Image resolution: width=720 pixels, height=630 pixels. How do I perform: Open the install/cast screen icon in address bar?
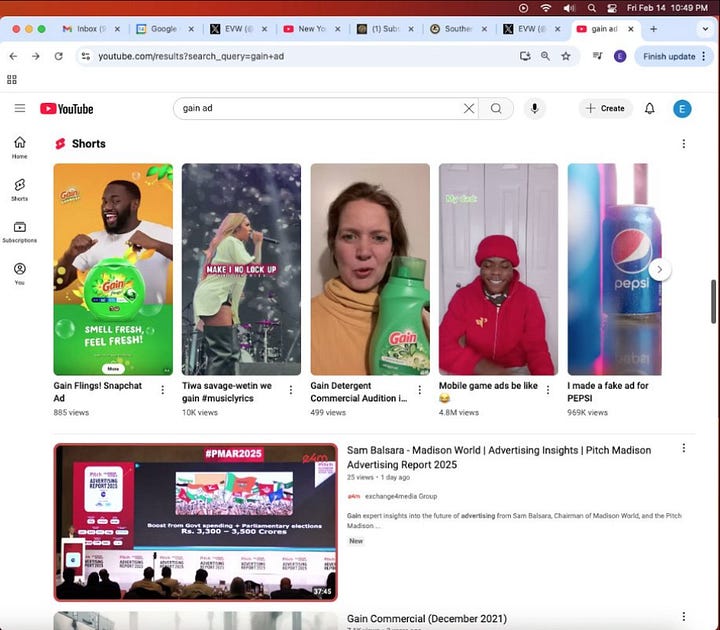(525, 56)
